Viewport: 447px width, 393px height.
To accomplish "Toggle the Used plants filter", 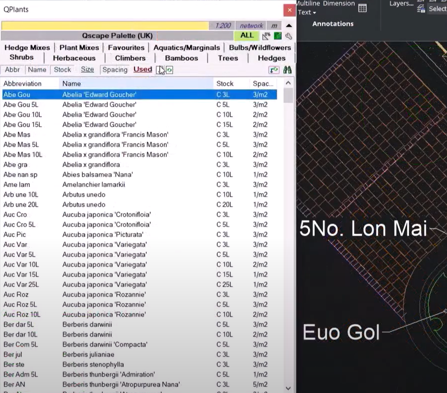I will point(143,69).
